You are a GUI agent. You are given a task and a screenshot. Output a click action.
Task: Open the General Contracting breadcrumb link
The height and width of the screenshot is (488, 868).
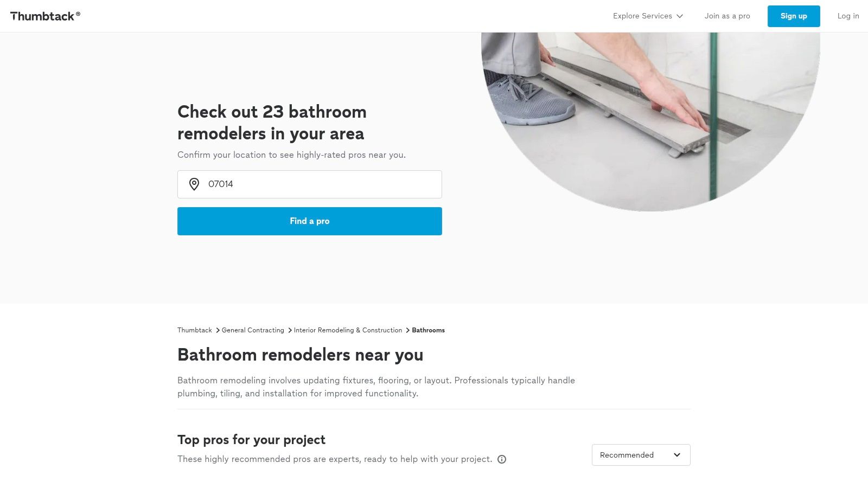click(252, 330)
